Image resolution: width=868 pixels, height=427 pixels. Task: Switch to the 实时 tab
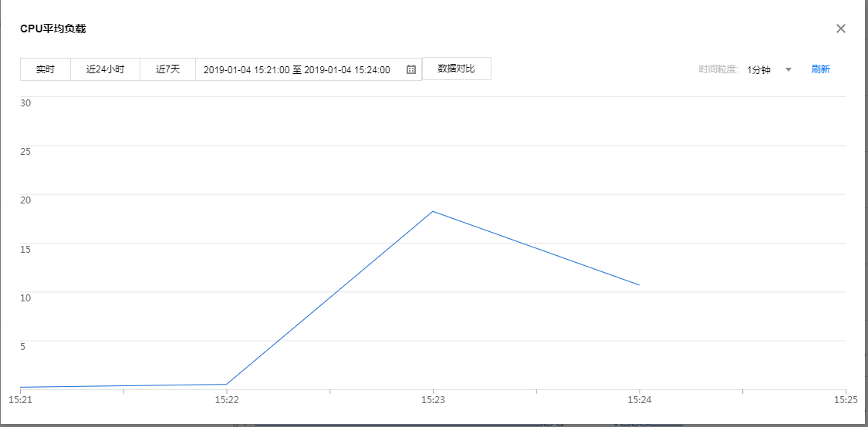[x=46, y=69]
